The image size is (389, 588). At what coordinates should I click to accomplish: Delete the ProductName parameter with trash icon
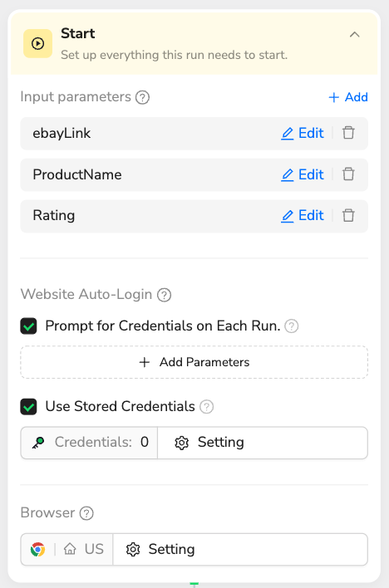point(348,174)
